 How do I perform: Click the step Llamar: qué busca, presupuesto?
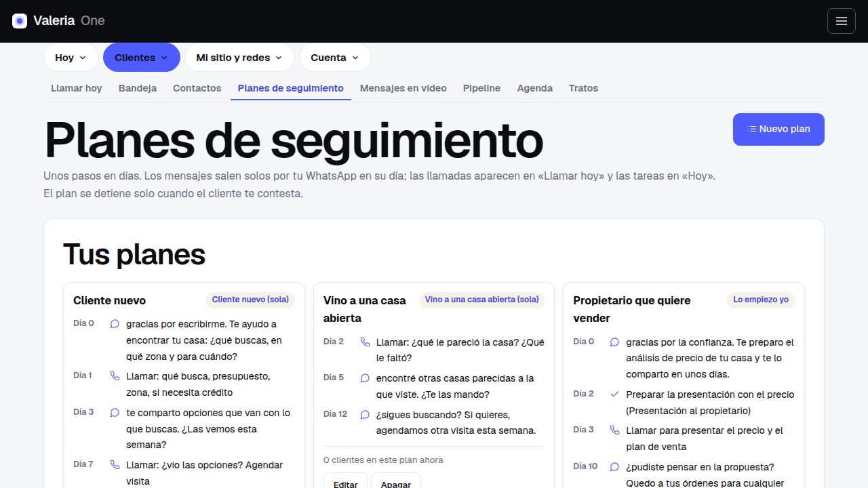coord(198,384)
